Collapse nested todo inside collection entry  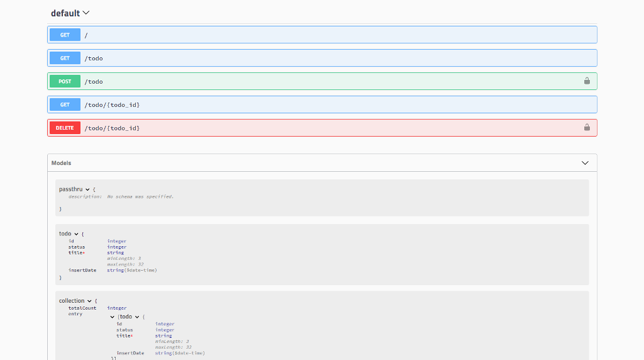(137, 317)
